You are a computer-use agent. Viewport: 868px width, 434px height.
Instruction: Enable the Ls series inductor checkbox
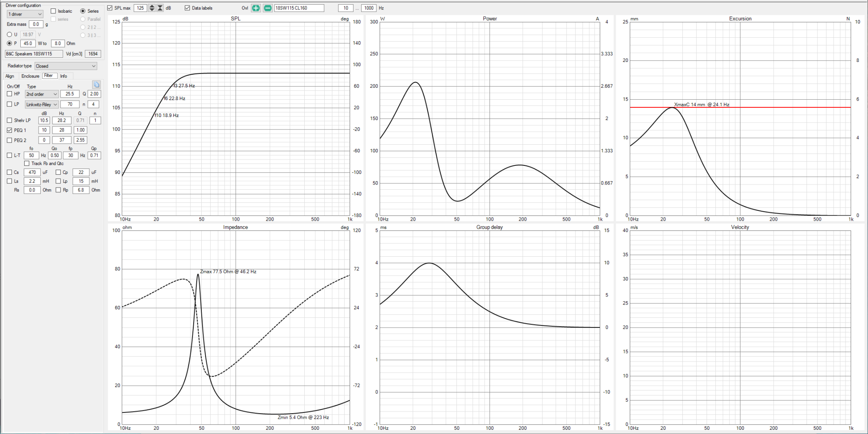[9, 181]
